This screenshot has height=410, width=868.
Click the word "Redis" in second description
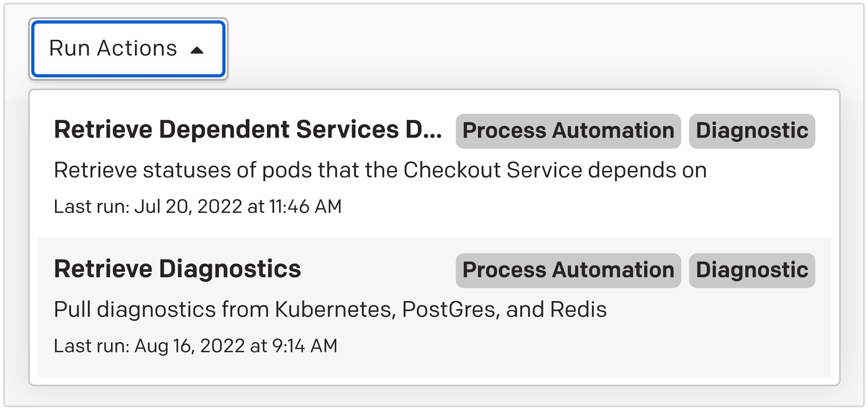click(578, 310)
